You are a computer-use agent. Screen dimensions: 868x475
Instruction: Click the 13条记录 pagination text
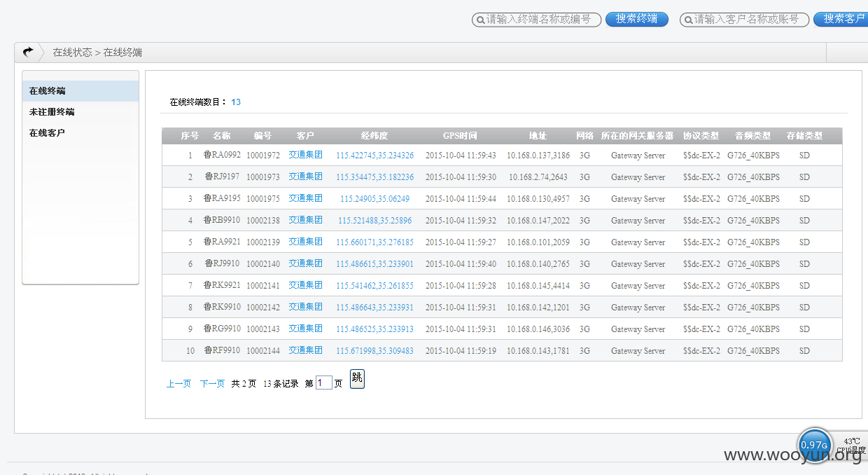[x=281, y=384]
